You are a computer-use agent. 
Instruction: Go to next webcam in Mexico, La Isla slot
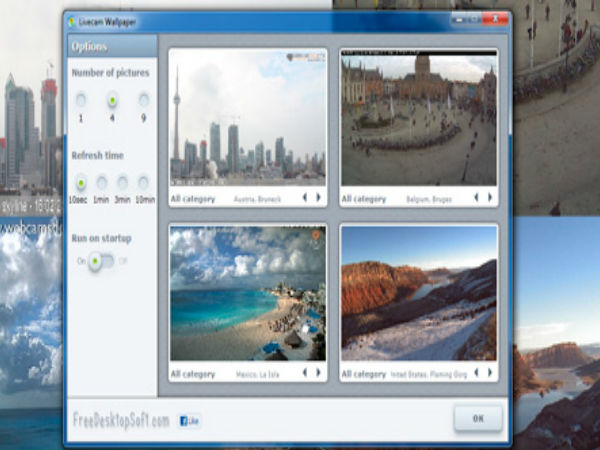[319, 374]
